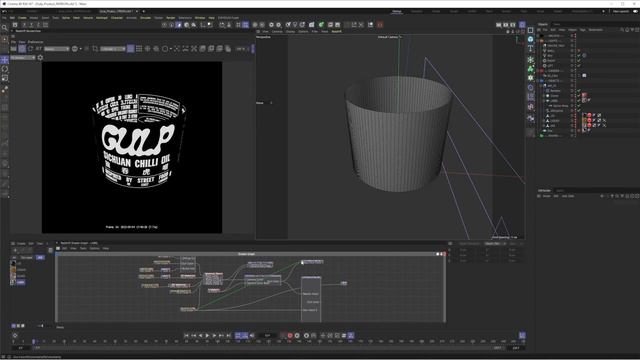Switch to the Takes tab
This screenshot has width=640, height=360.
[557, 24]
